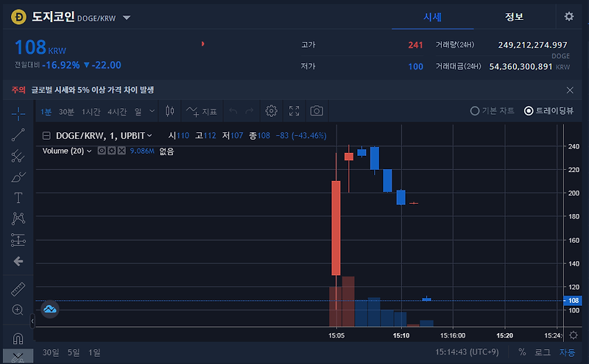The image size is (589, 364).
Task: Click the redo arrow
Action: pyautogui.click(x=250, y=111)
